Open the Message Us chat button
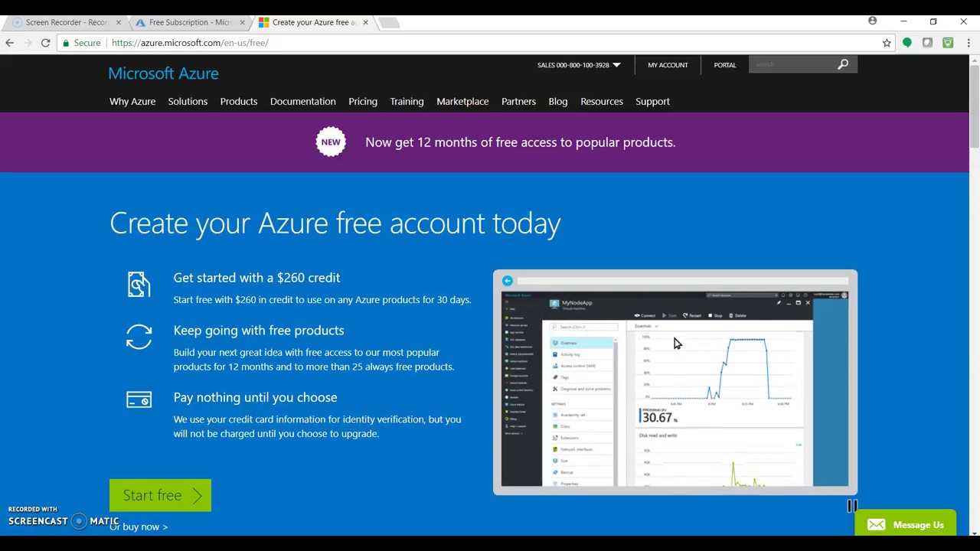 coord(905,524)
